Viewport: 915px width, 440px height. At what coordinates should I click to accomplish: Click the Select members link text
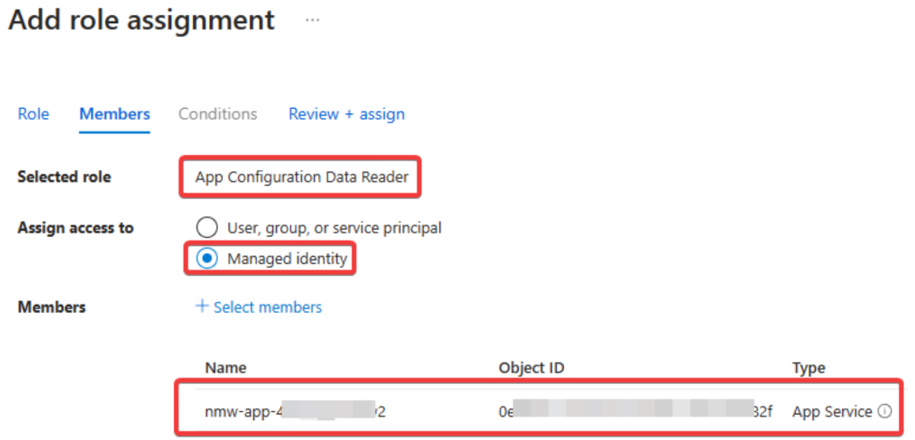[x=268, y=307]
